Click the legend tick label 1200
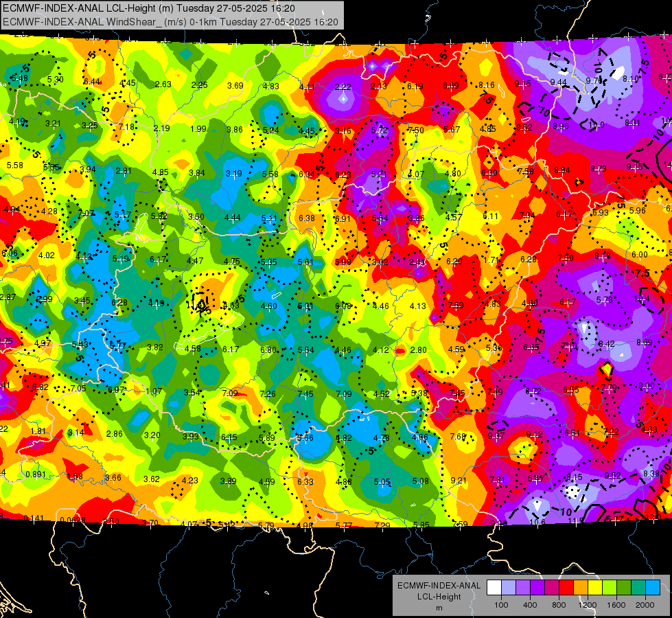Viewport: 672px width, 618px height. (587, 605)
